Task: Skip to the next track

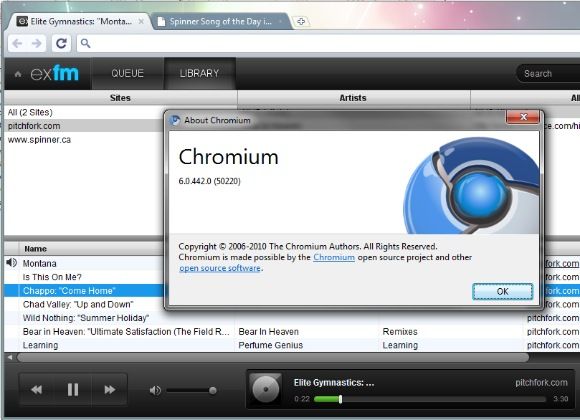Action: click(109, 390)
